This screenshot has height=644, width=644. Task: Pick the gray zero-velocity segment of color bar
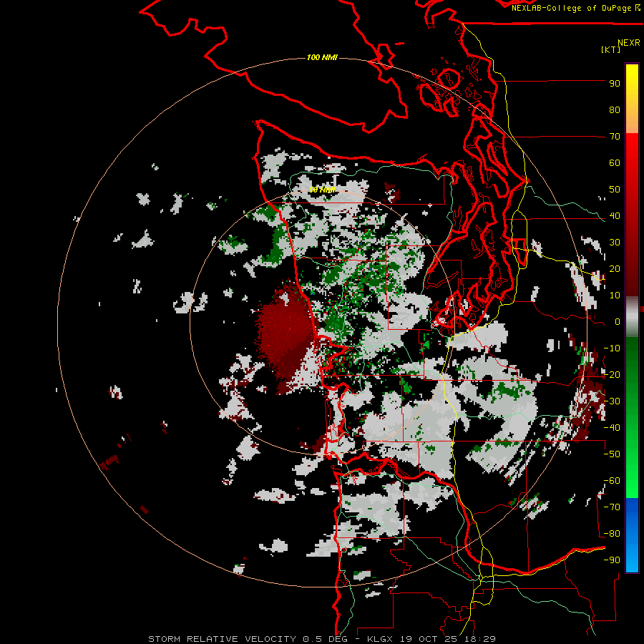(632, 317)
